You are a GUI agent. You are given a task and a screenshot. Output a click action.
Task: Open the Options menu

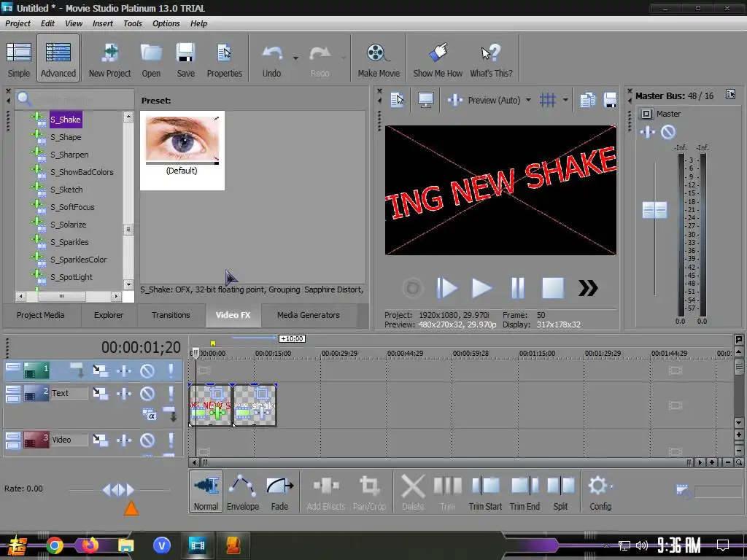166,23
